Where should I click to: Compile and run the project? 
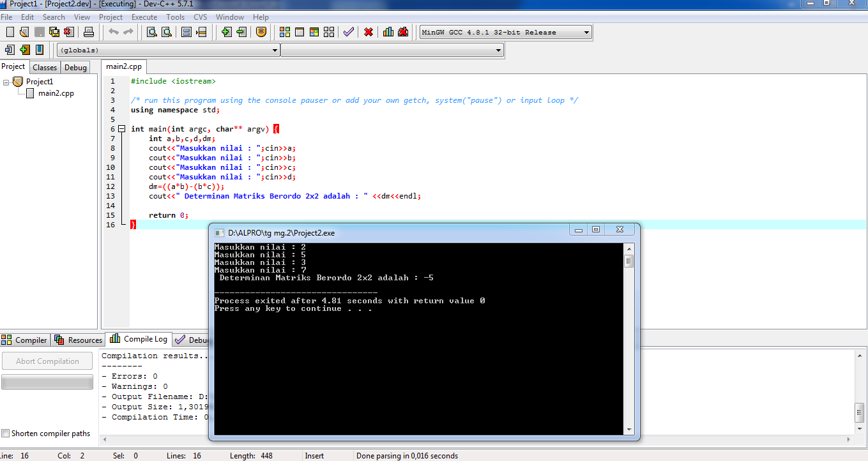click(313, 32)
